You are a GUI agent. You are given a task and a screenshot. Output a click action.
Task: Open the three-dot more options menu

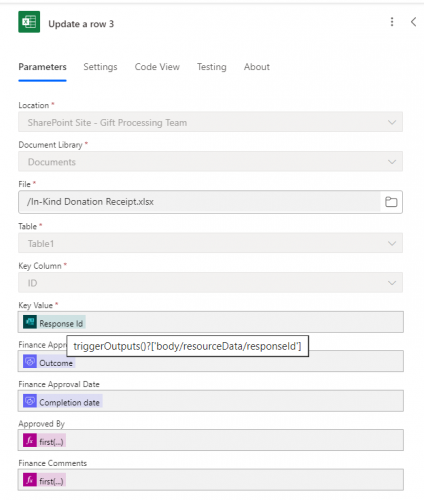[x=392, y=22]
